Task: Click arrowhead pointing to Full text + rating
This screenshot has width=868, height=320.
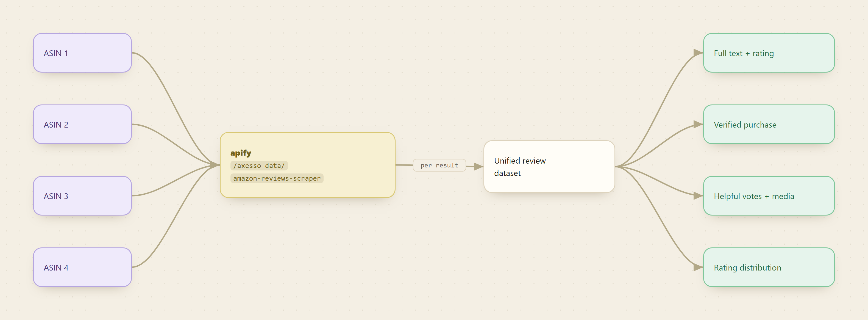Action: coord(698,53)
